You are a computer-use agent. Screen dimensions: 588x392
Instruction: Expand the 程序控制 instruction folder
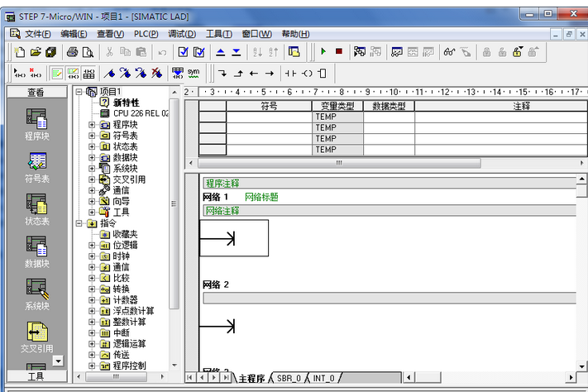coord(92,366)
